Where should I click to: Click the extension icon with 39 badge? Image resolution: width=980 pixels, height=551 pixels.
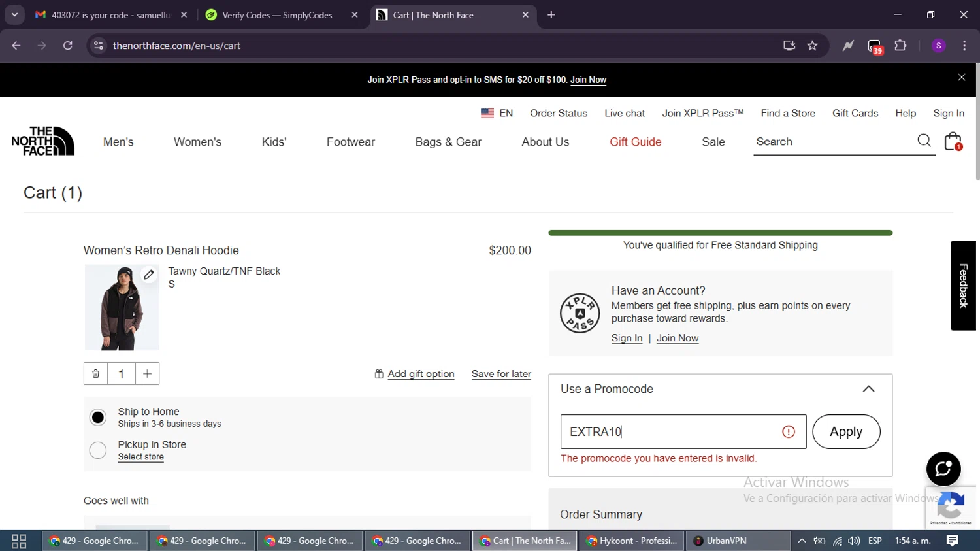pyautogui.click(x=875, y=46)
